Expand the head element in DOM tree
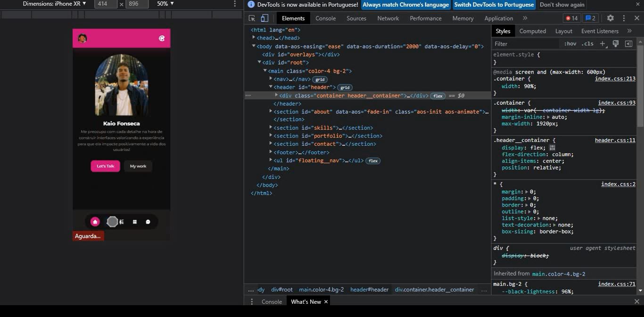644x317 pixels. pos(254,38)
